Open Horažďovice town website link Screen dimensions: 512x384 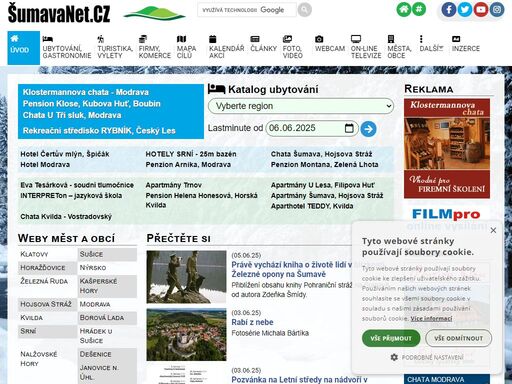43,268
